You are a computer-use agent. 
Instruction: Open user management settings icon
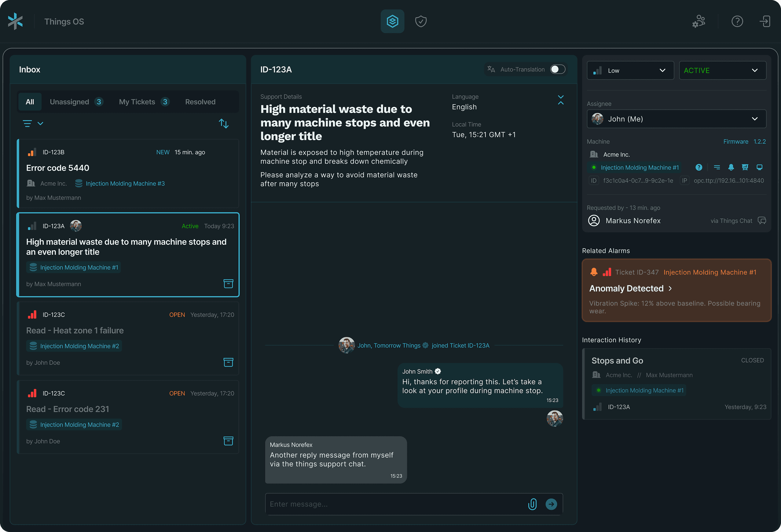click(699, 21)
